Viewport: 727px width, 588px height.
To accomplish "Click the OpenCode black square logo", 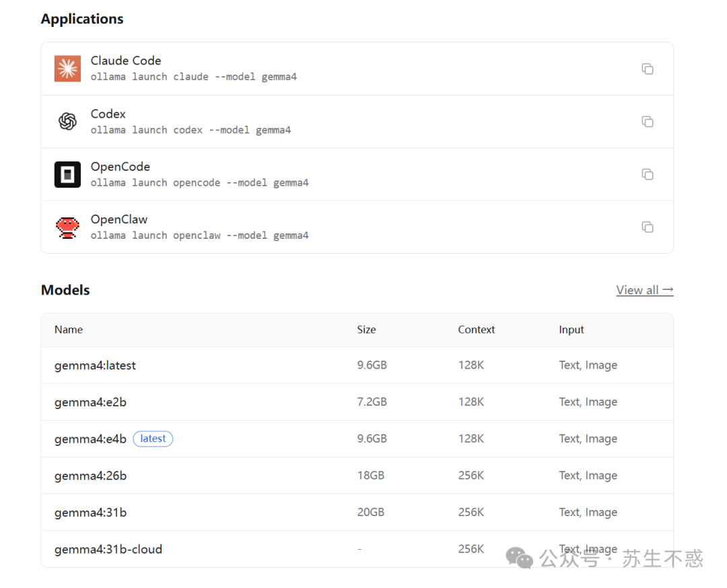I will pos(68,174).
